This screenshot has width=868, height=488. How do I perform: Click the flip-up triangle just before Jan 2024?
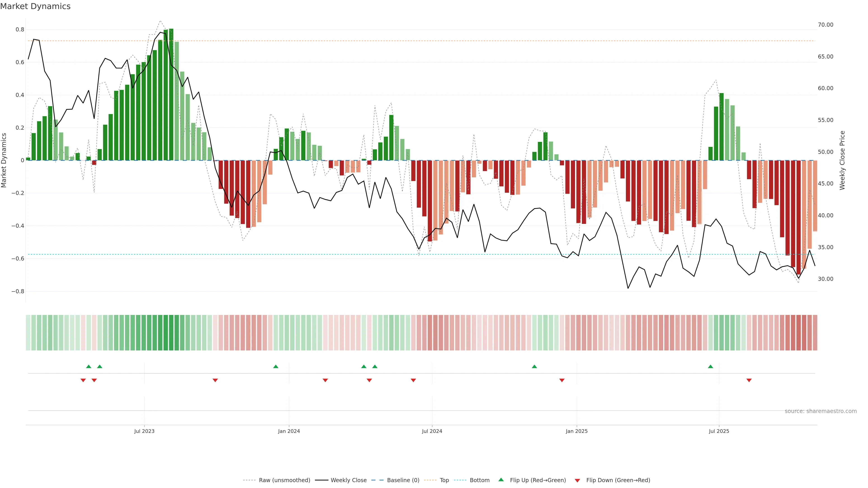coord(276,366)
